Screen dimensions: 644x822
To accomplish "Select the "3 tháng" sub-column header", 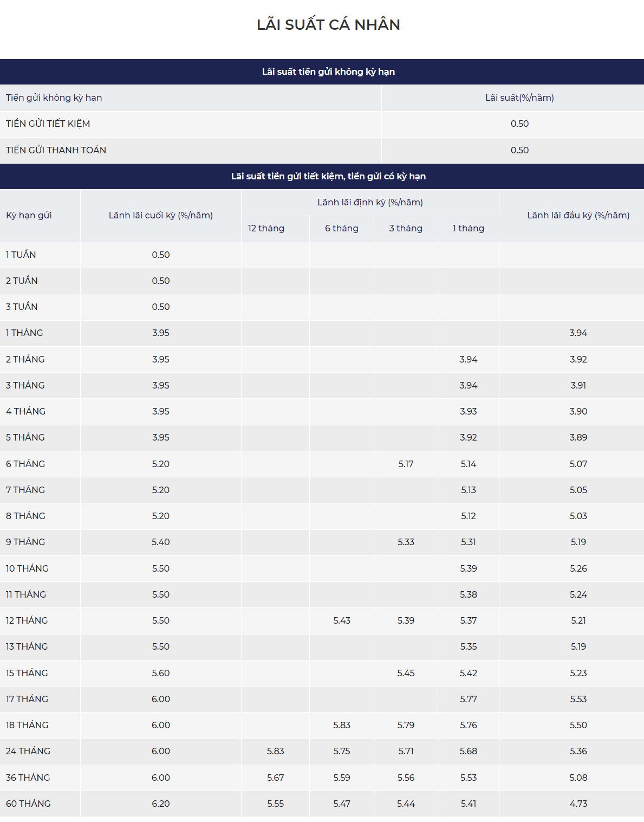I will click(x=405, y=228).
